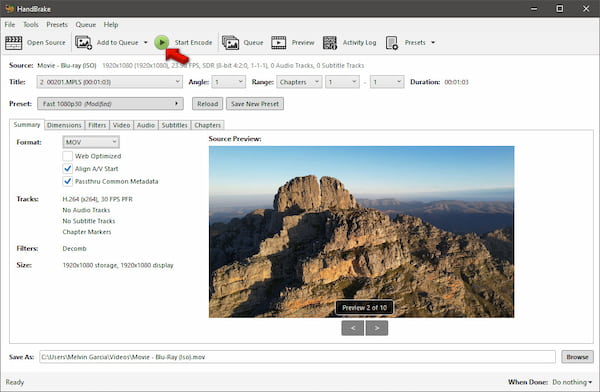This screenshot has height=392, width=600.
Task: Click the Start Encode label
Action: click(x=193, y=42)
